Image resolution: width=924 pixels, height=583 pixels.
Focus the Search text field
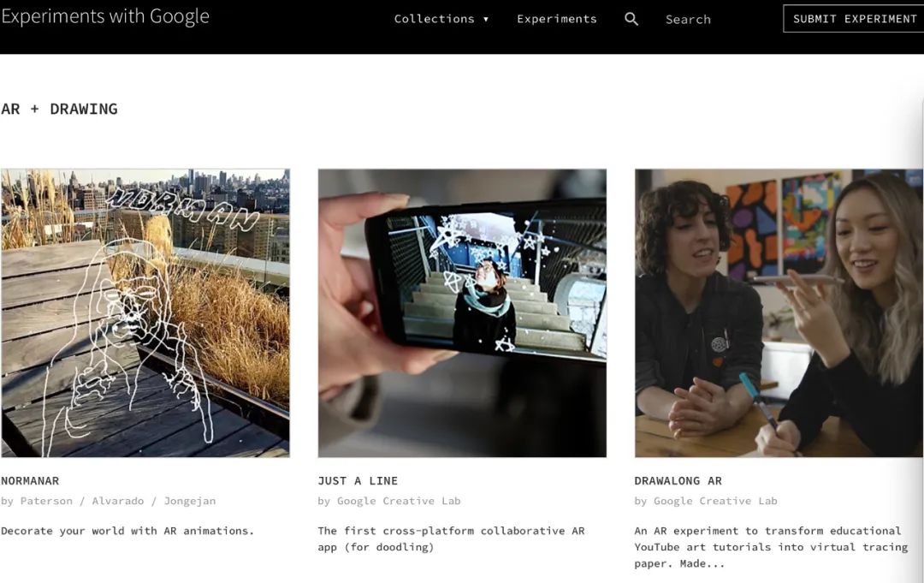(x=688, y=20)
